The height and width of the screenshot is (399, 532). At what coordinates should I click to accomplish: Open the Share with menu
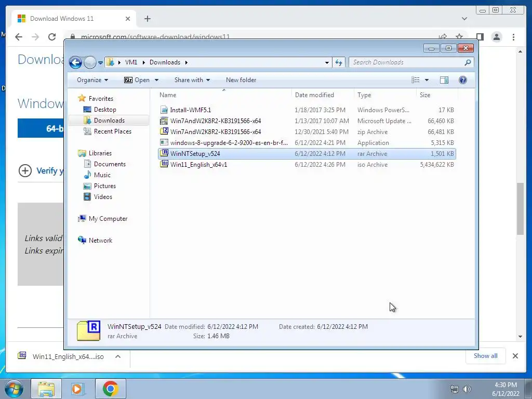pyautogui.click(x=192, y=80)
